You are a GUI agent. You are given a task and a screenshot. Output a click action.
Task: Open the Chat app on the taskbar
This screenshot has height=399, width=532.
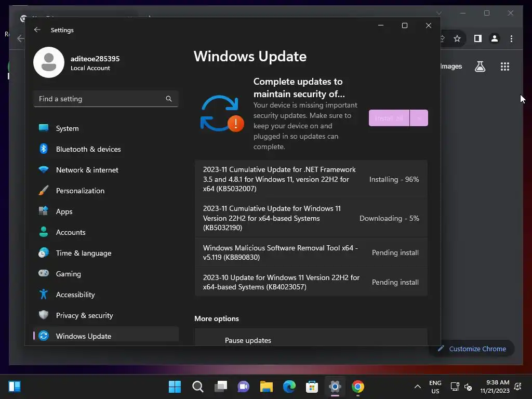tap(243, 387)
